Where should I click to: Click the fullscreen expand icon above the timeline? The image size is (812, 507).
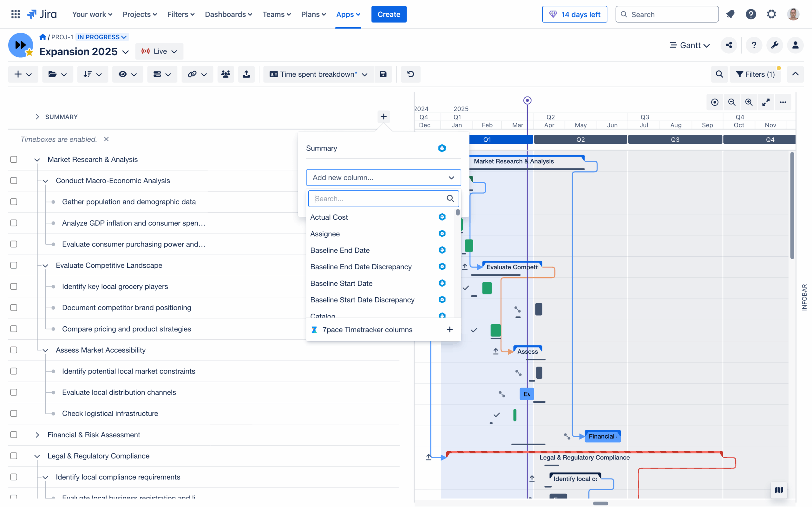coord(766,102)
